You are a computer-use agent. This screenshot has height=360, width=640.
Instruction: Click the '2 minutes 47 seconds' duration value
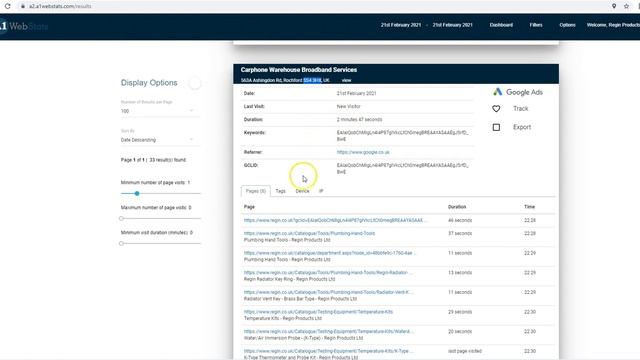coord(359,120)
